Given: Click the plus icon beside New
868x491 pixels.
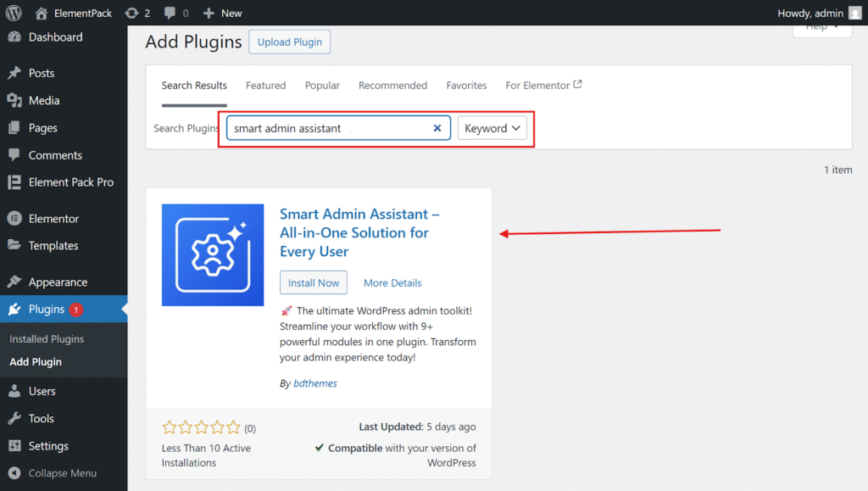Looking at the screenshot, I should click(209, 13).
